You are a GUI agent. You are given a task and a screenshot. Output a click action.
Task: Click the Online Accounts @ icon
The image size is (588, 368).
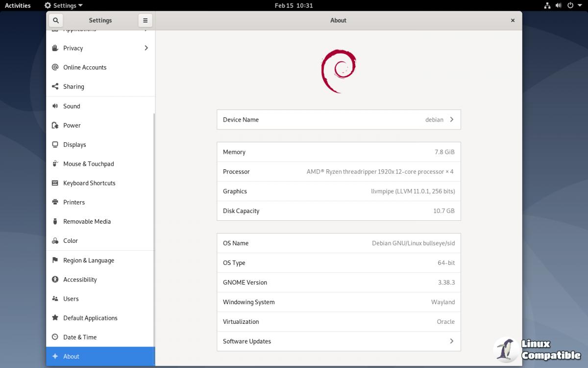(x=55, y=67)
